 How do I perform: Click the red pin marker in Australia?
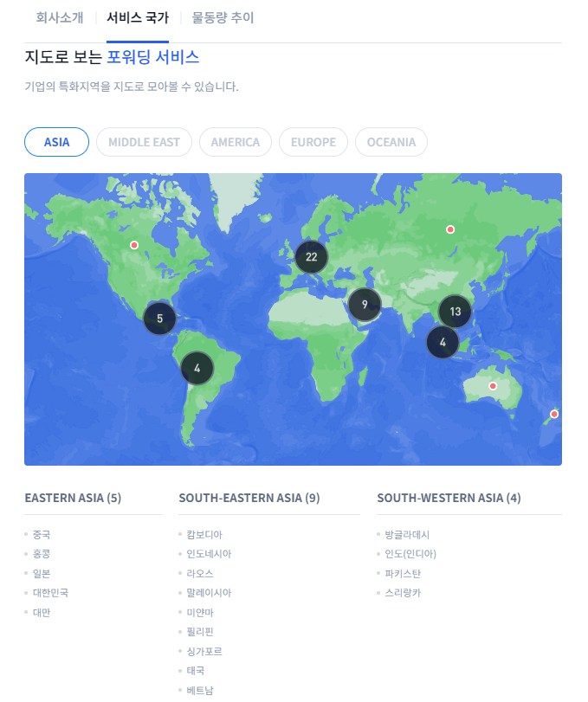click(x=493, y=386)
